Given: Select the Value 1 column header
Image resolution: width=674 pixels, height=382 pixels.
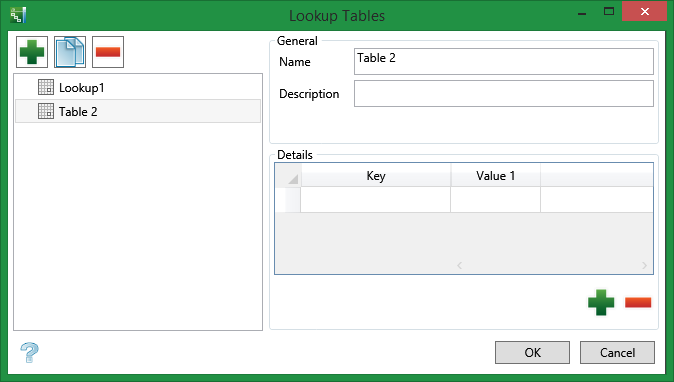Looking at the screenshot, I should [x=495, y=175].
